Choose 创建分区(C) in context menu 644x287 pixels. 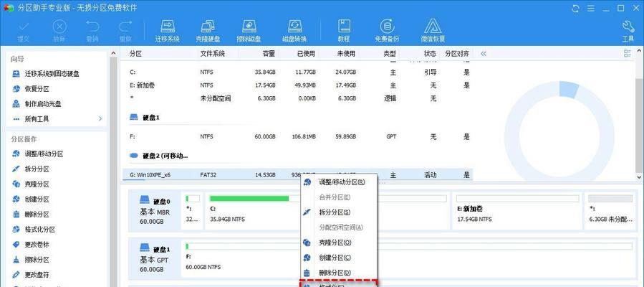tap(339, 258)
